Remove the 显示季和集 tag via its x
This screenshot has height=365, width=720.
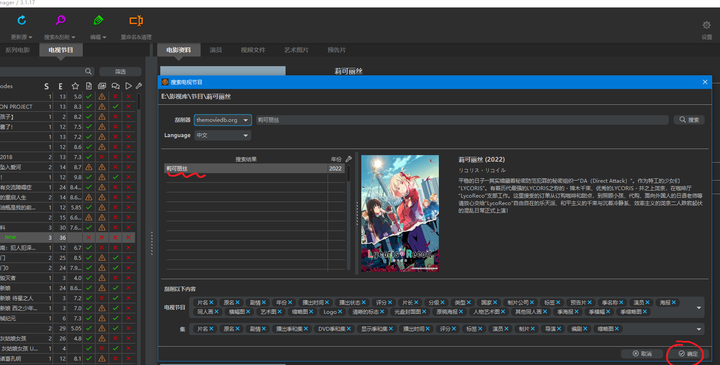[x=391, y=329]
